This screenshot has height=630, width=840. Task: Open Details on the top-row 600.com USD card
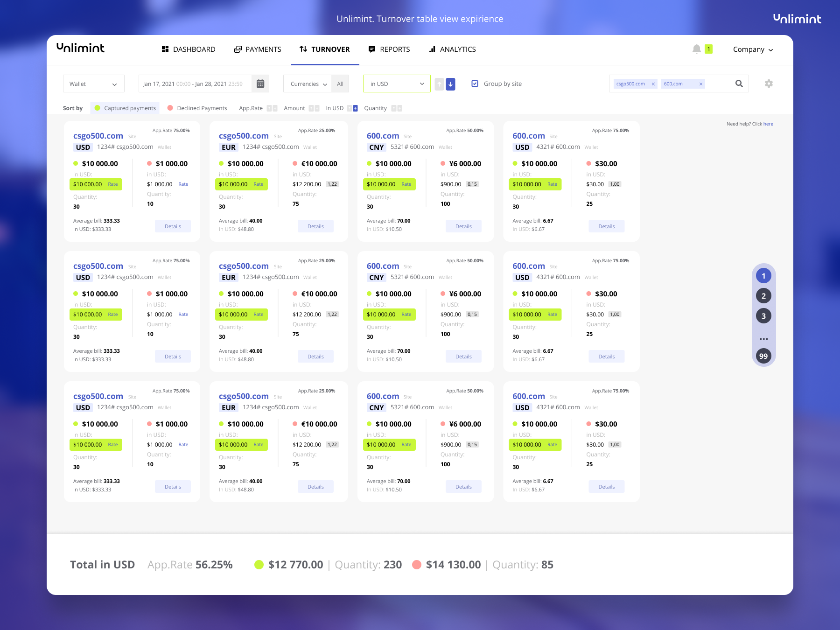pos(607,226)
